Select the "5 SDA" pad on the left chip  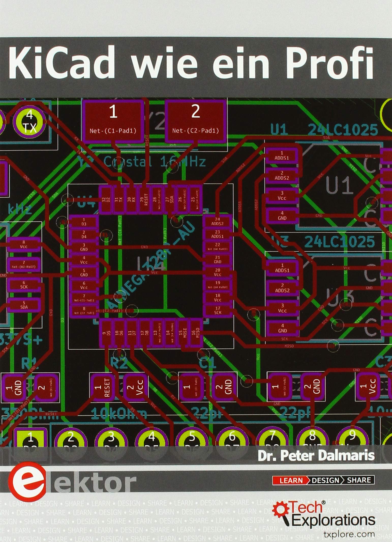(x=24, y=305)
